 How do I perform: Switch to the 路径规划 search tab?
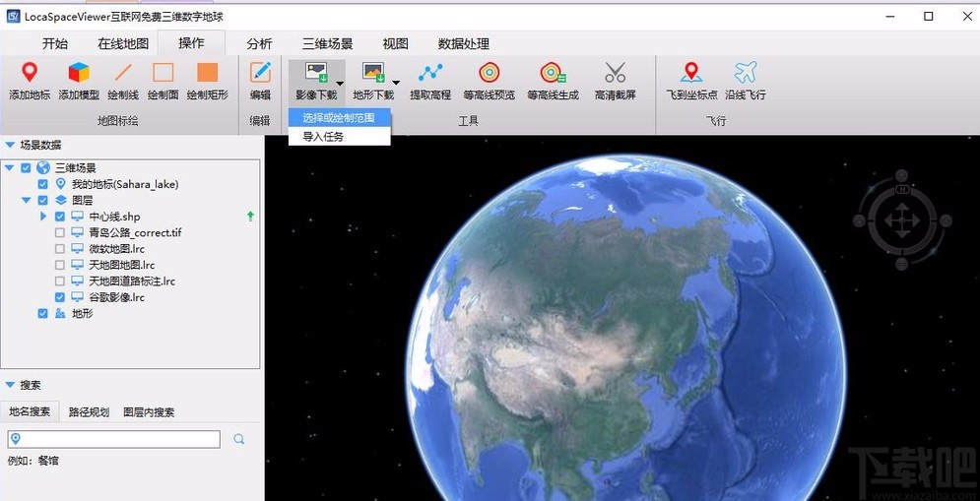point(89,411)
